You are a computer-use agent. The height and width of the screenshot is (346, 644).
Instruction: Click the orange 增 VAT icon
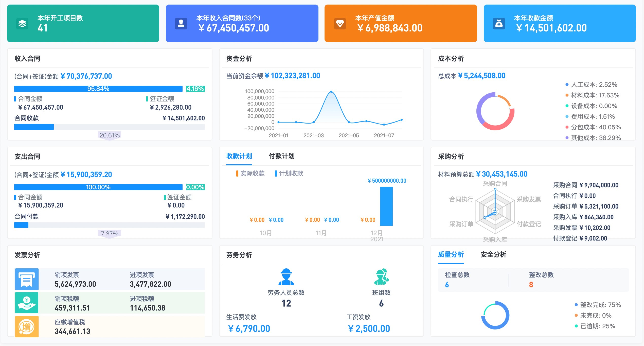(27, 326)
